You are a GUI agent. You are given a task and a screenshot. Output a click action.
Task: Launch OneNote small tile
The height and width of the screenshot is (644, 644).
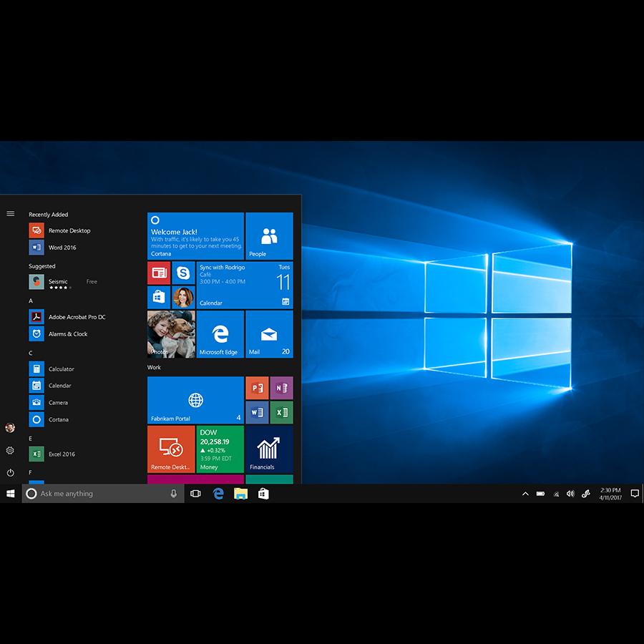click(281, 388)
